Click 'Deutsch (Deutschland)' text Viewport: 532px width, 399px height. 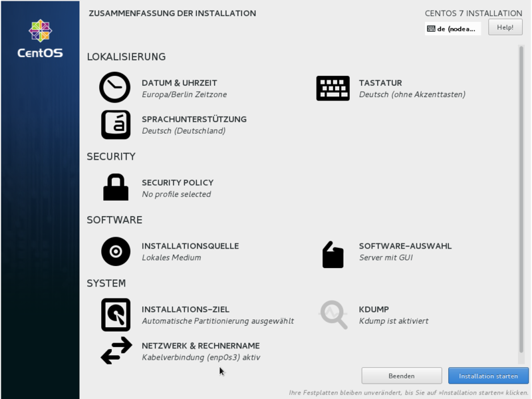(184, 130)
